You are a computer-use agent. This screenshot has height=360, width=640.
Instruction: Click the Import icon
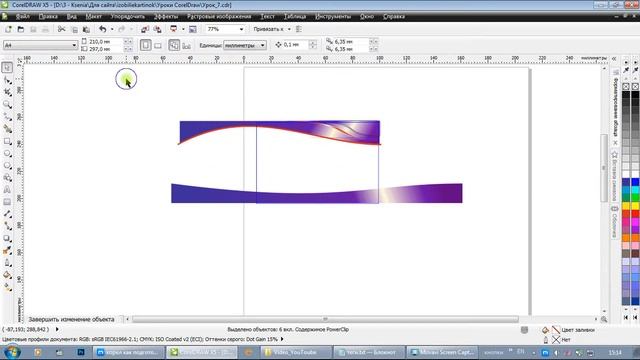[x=145, y=29]
